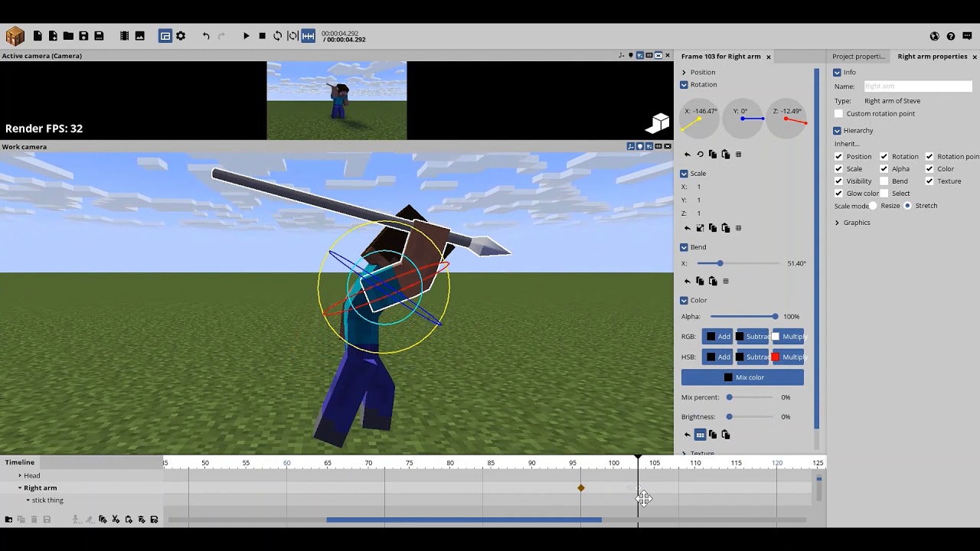Toggle inherit Alpha checkbox
The image size is (980, 551).
point(884,169)
